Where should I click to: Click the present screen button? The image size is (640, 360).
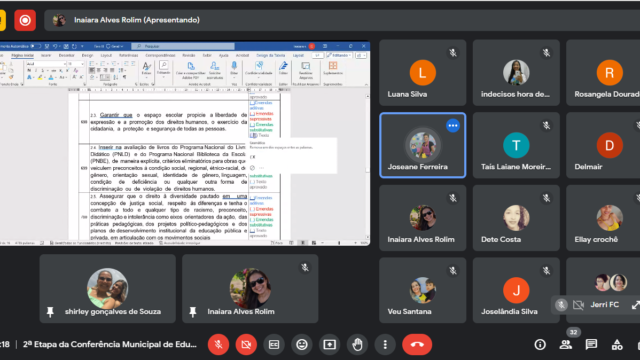329,344
